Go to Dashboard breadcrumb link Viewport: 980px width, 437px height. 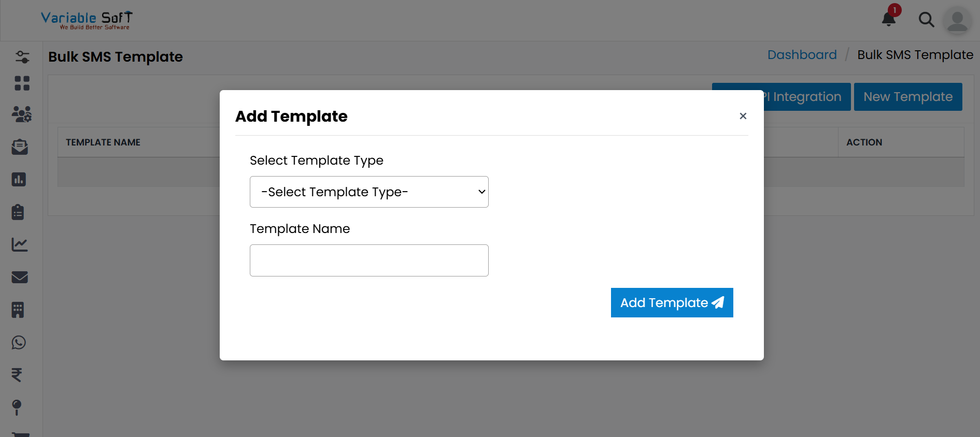click(802, 55)
